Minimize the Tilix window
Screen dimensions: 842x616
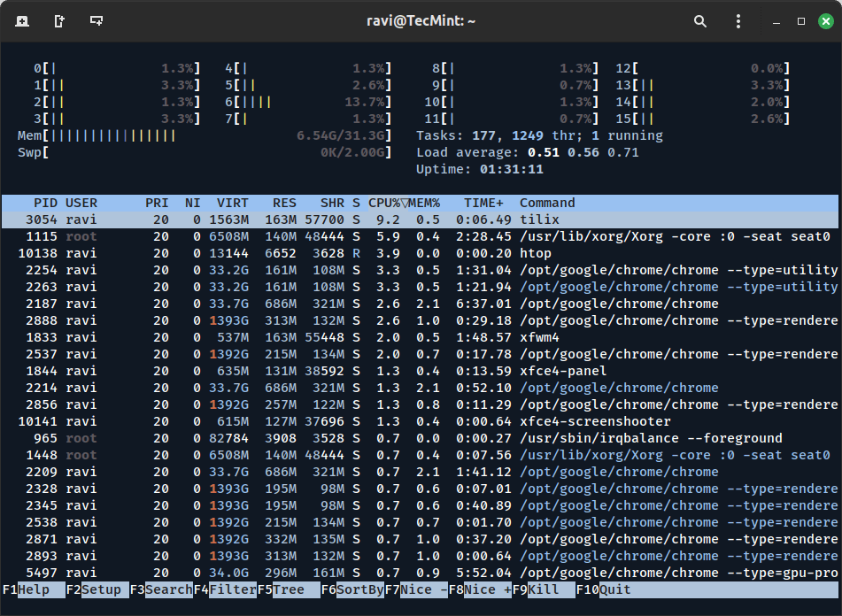776,21
